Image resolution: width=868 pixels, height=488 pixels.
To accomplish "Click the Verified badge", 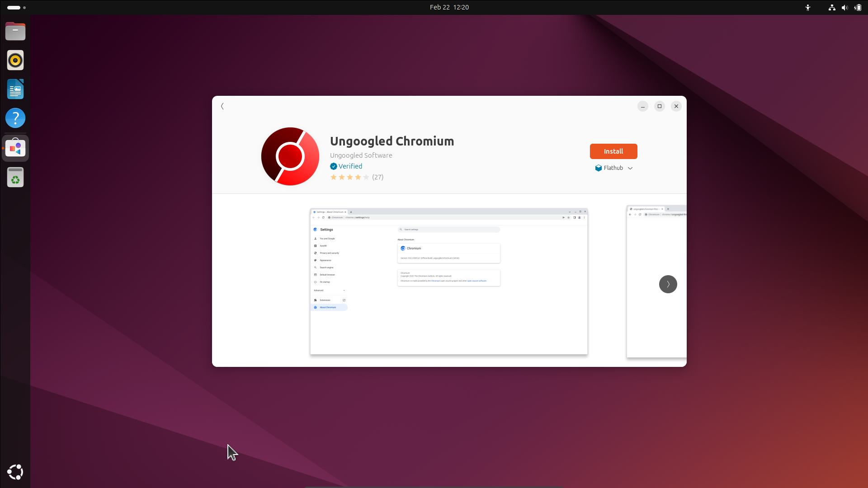I will pyautogui.click(x=346, y=166).
